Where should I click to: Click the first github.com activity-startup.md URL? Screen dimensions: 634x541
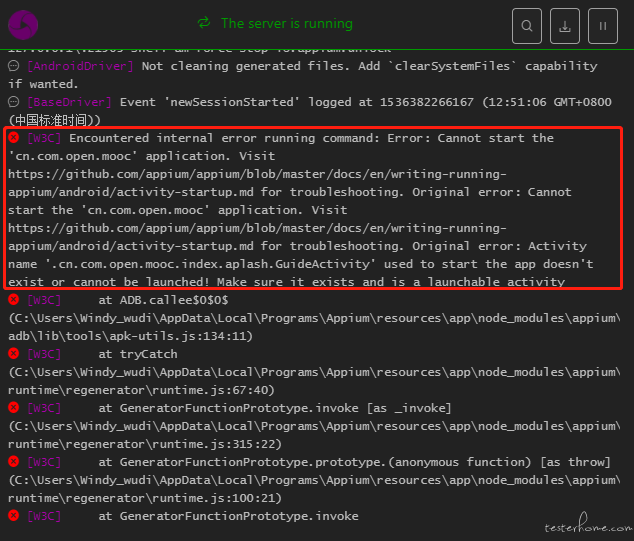257,183
